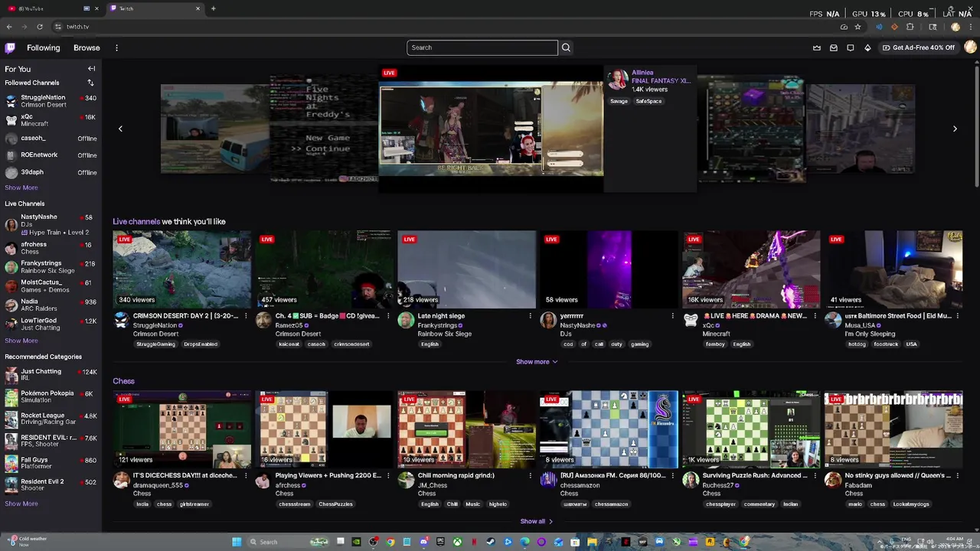The height and width of the screenshot is (551, 980).
Task: Expand Show More under Live Channels
Action: click(21, 341)
